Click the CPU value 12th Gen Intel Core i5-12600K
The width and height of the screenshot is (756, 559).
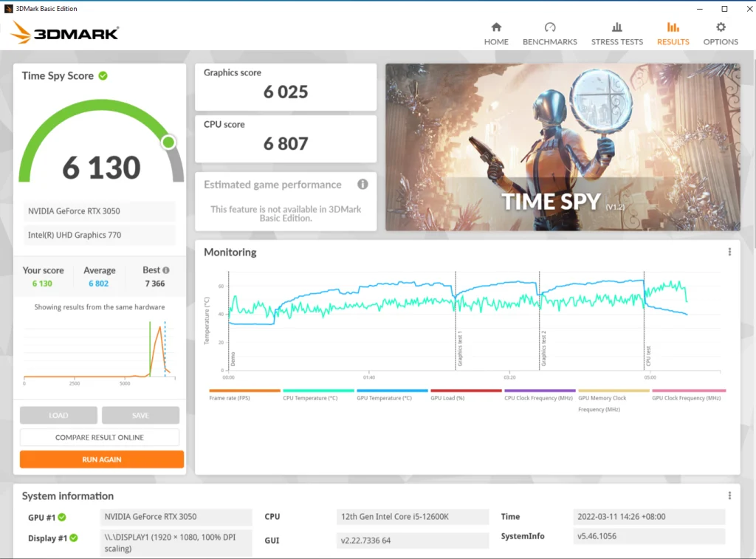[412, 517]
